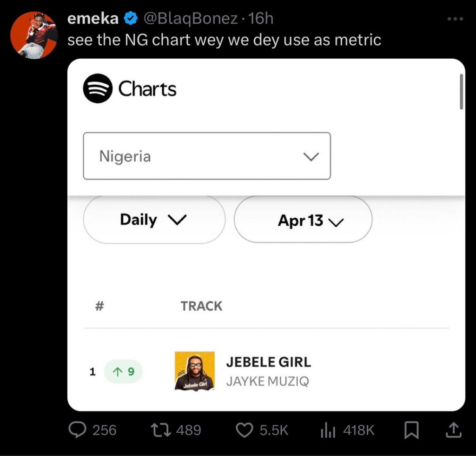Open the reply comment icon
Image resolution: width=476 pixels, height=456 pixels.
77,430
